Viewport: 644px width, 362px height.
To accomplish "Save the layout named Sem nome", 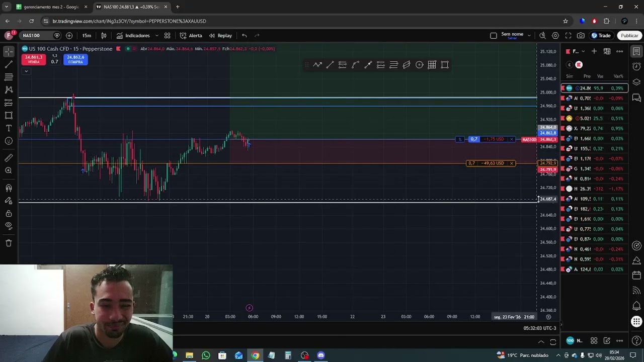I will coord(512,36).
